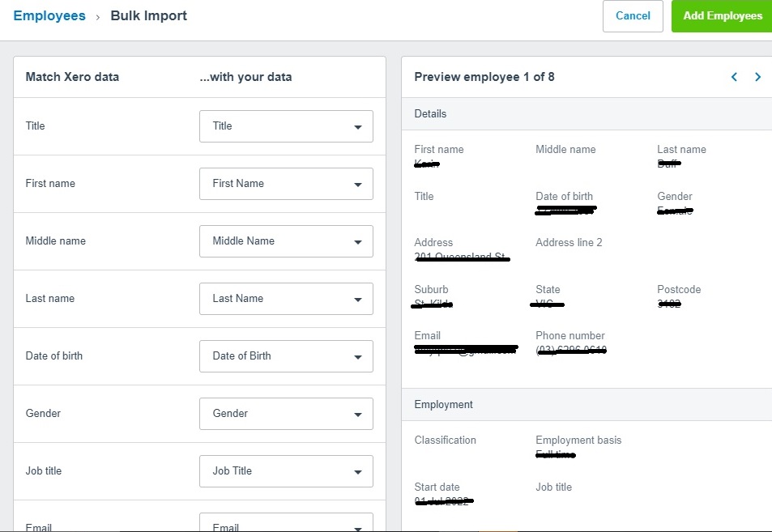The height and width of the screenshot is (532, 772).
Task: Click the Preview employee 1 of 8 heading
Action: [x=484, y=77]
